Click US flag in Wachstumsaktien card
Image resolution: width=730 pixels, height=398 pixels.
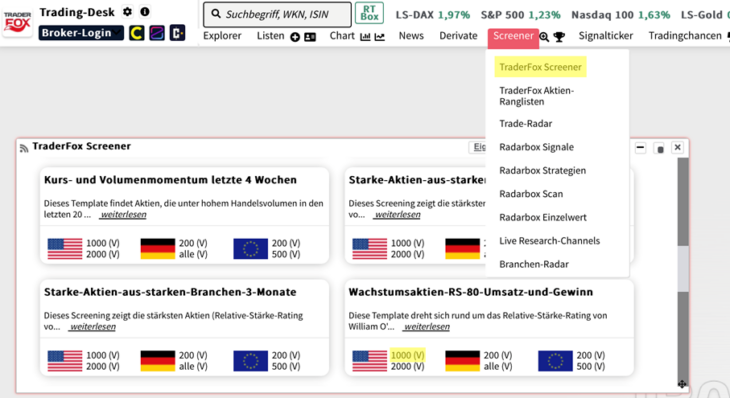(370, 361)
